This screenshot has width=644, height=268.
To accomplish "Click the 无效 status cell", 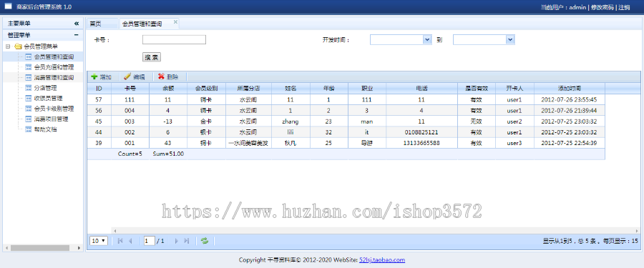I will tap(476, 121).
